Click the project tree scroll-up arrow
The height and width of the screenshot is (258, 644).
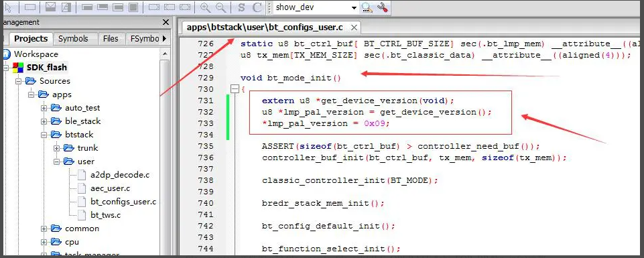pyautogui.click(x=165, y=54)
